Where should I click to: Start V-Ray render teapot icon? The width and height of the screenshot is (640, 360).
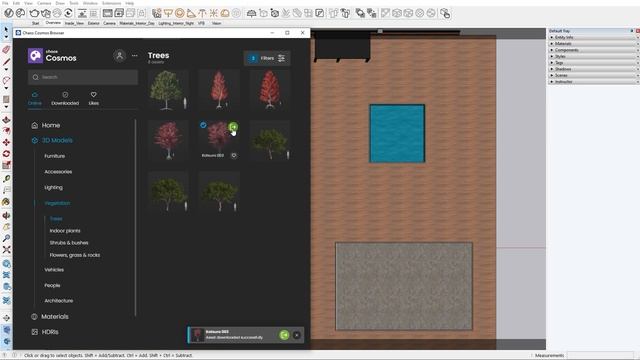click(x=34, y=13)
